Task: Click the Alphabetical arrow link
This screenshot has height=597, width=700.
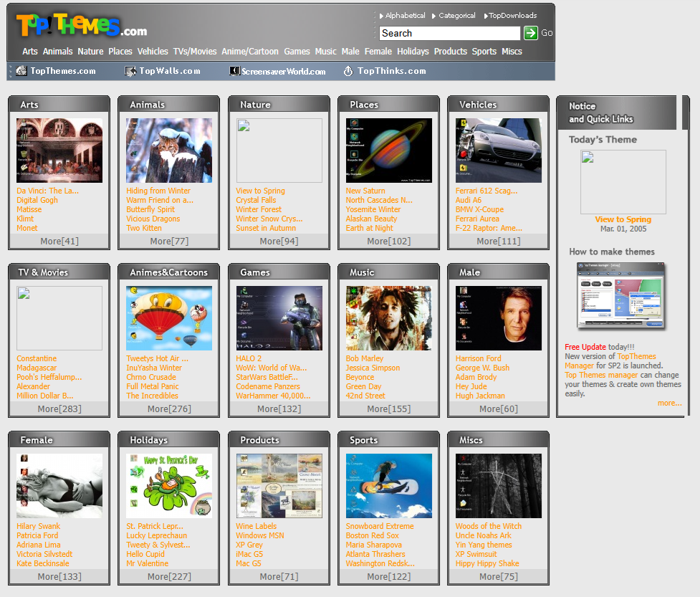Action: click(x=402, y=16)
